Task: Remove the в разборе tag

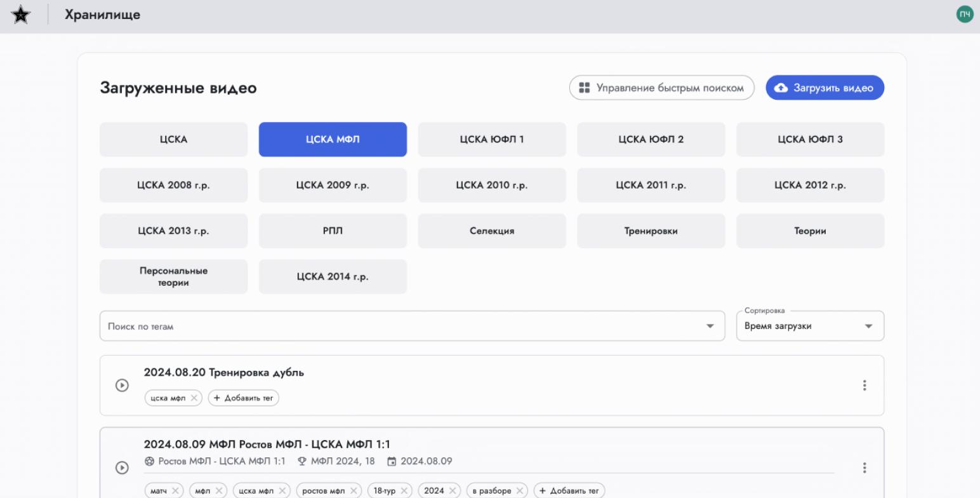Action: [519, 491]
